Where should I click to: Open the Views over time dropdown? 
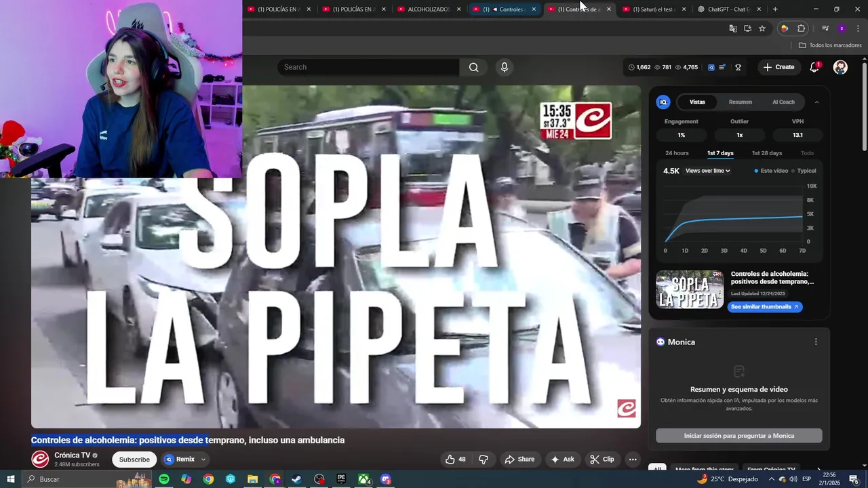707,171
